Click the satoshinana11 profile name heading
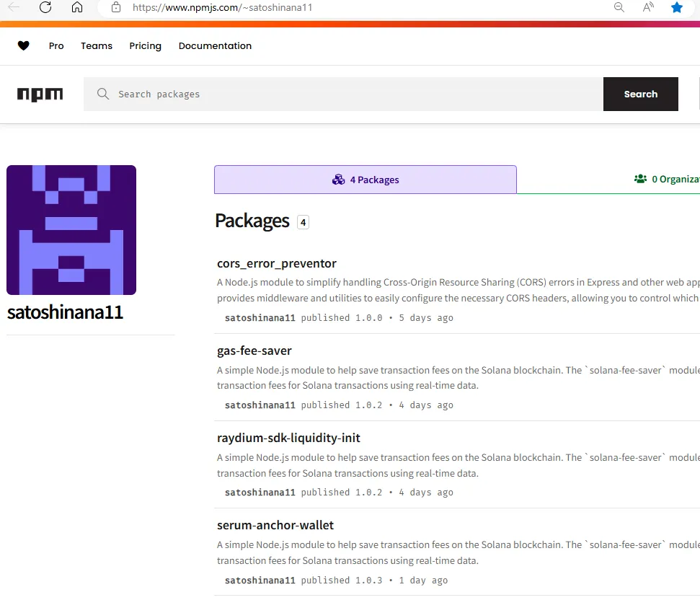This screenshot has width=700, height=600. click(65, 312)
